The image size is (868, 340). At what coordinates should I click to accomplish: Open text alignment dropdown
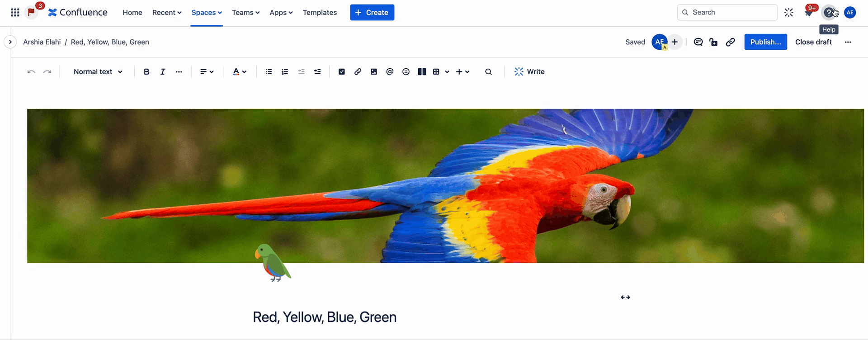[207, 71]
